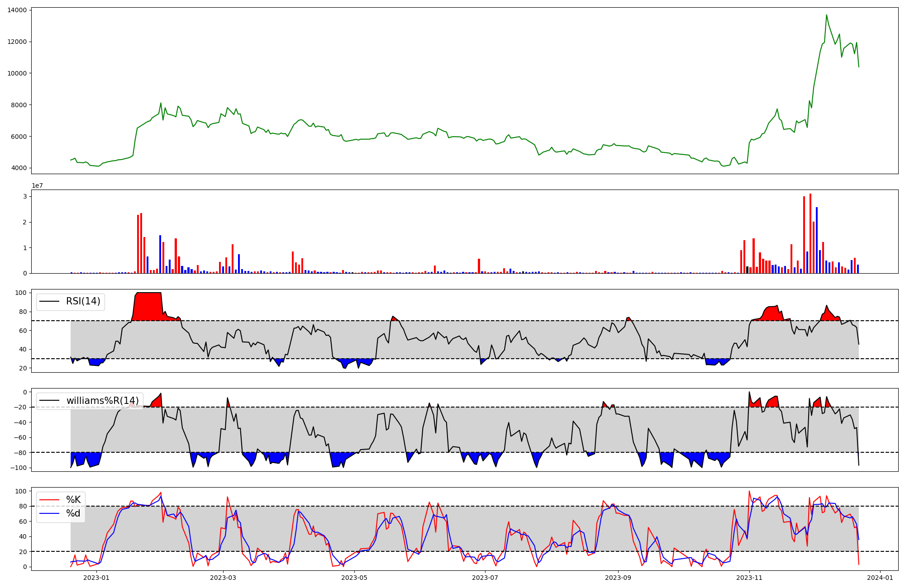Click the tallest red volume bar
The height and width of the screenshot is (588, 905).
pyautogui.click(x=810, y=233)
